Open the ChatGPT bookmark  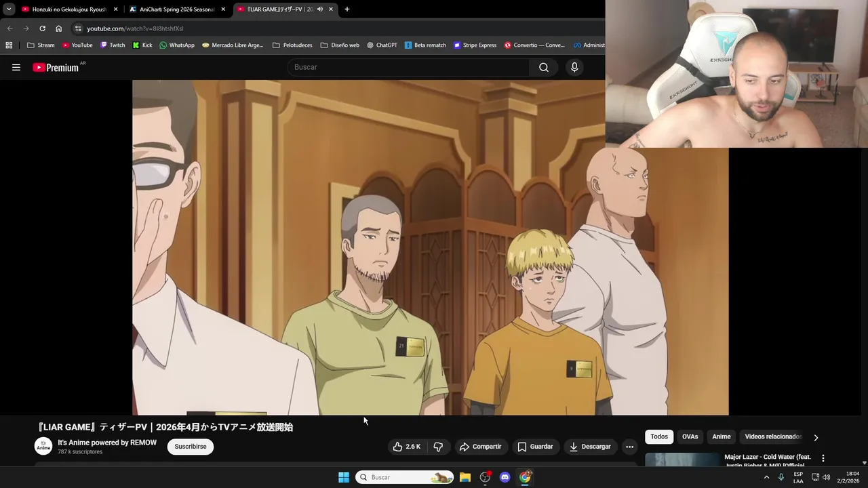tap(382, 45)
